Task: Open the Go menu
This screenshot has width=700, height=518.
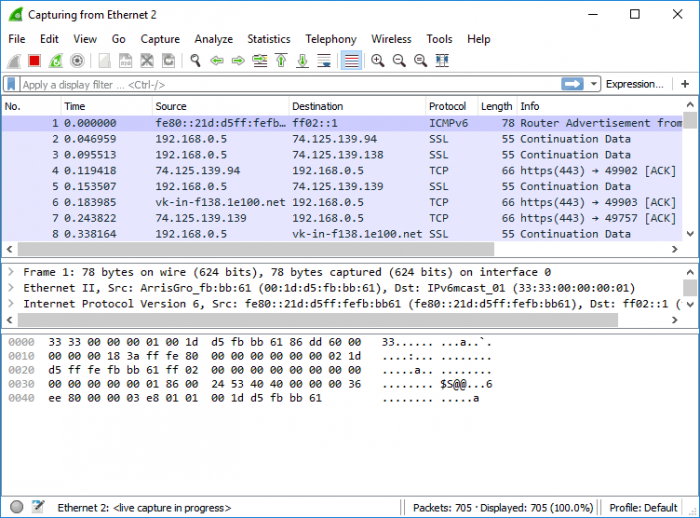Action: [x=118, y=39]
